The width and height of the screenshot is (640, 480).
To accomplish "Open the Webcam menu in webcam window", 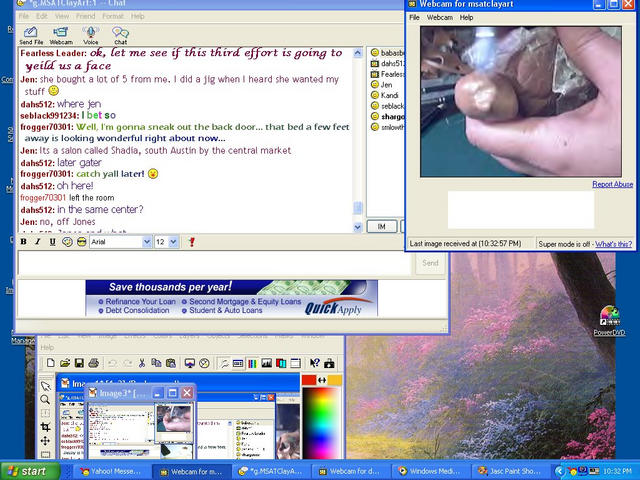I will (440, 18).
